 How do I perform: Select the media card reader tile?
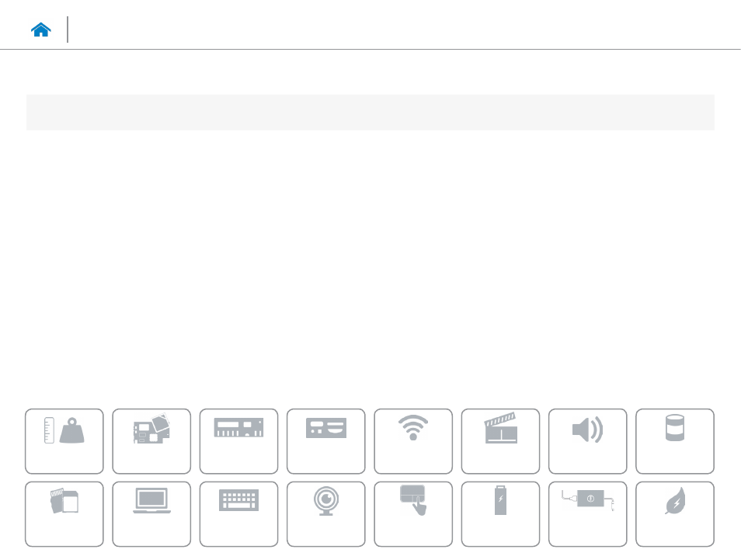tap(64, 513)
